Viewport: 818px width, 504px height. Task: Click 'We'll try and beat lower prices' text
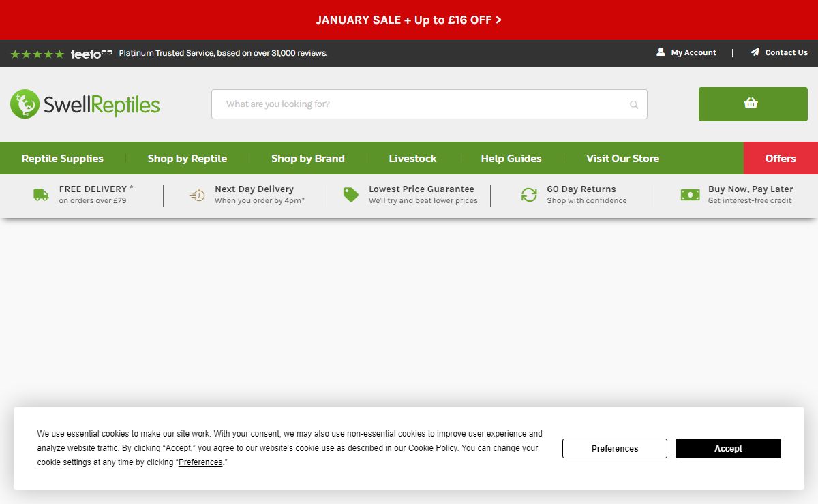(423, 200)
